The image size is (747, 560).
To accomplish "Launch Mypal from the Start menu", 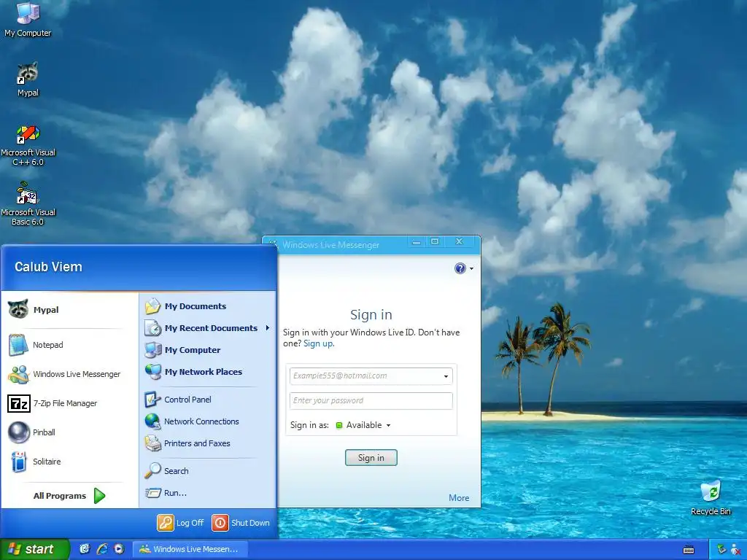I will click(x=69, y=309).
